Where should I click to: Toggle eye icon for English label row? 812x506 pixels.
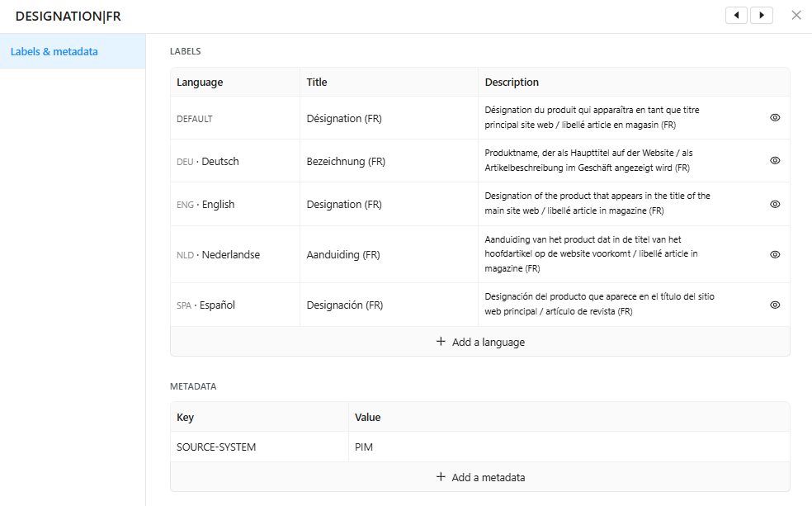[775, 204]
